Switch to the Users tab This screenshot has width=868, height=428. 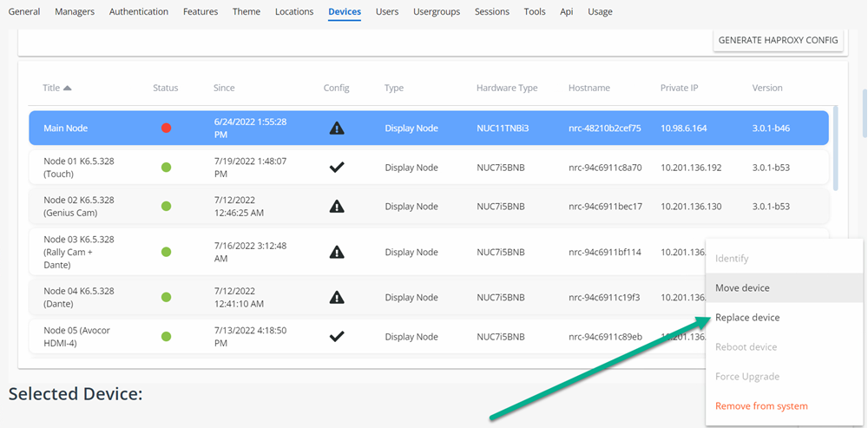[x=387, y=12]
